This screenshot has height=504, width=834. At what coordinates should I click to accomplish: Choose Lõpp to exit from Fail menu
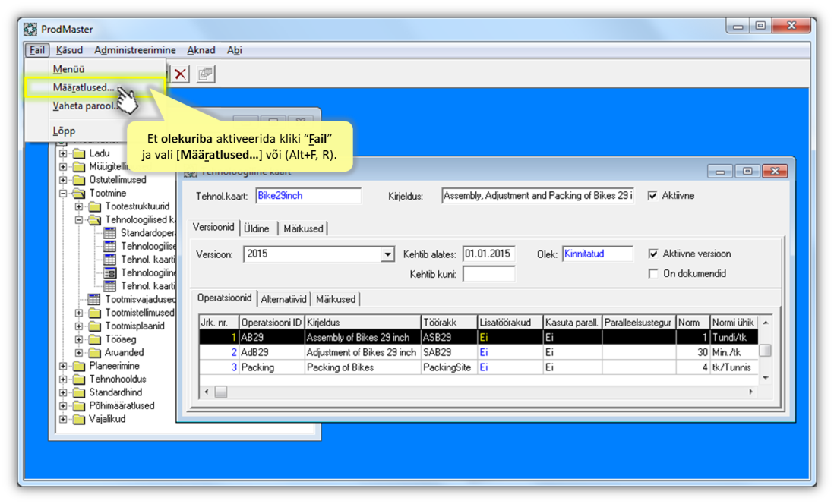coord(95,131)
